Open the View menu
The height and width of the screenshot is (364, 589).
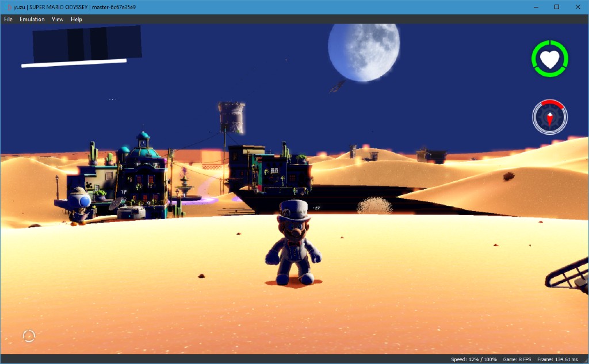(57, 19)
